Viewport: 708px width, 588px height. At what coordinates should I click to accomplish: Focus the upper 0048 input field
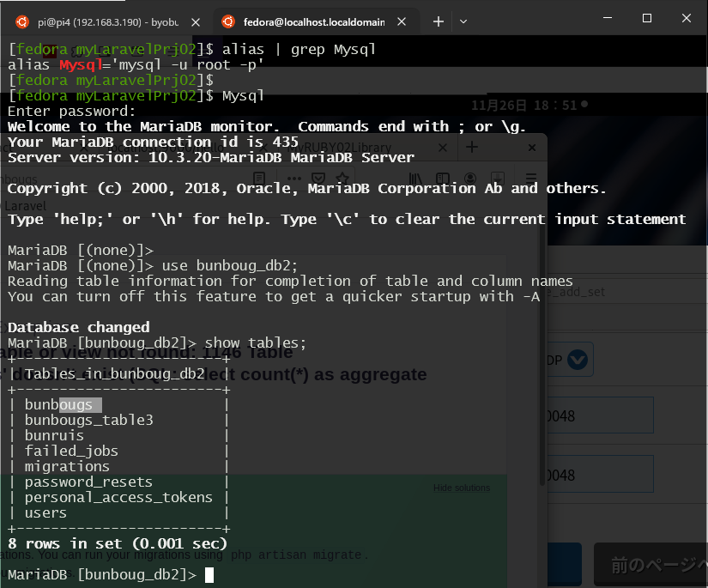pyautogui.click(x=601, y=415)
